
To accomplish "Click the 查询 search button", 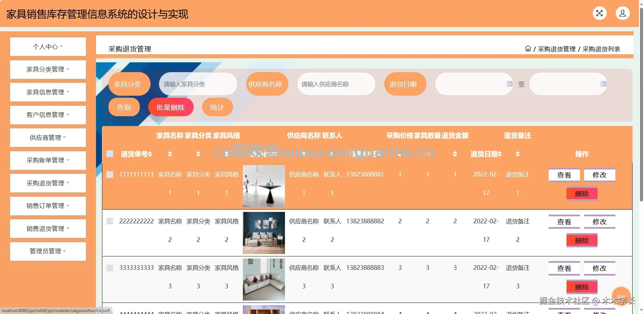I will pyautogui.click(x=124, y=107).
